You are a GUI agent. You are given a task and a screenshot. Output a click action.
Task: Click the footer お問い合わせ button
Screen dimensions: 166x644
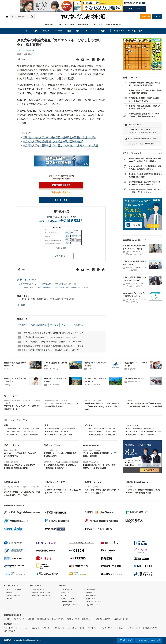(125, 641)
